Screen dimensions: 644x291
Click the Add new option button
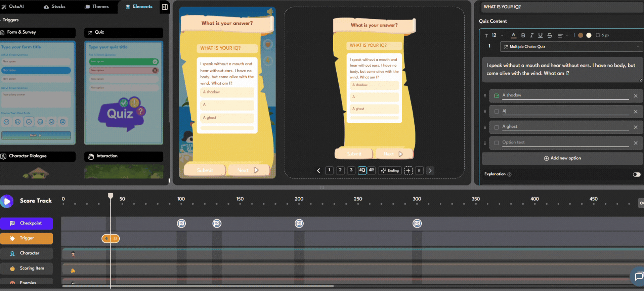point(562,158)
